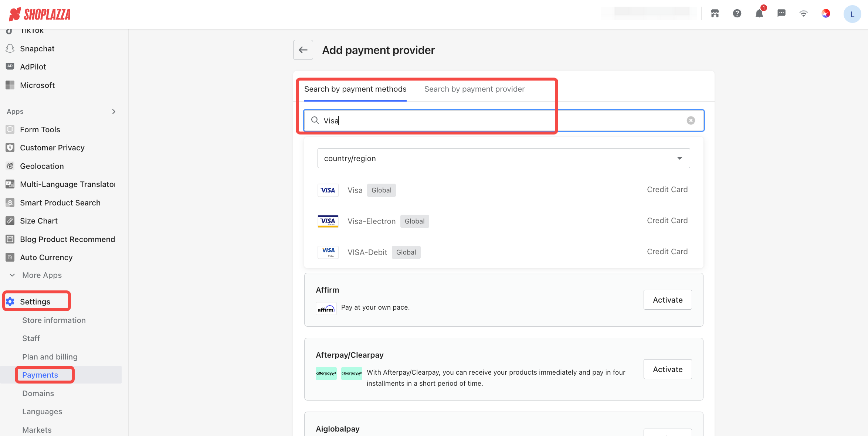Click the colorful red circle header icon
868x436 pixels.
coord(826,14)
